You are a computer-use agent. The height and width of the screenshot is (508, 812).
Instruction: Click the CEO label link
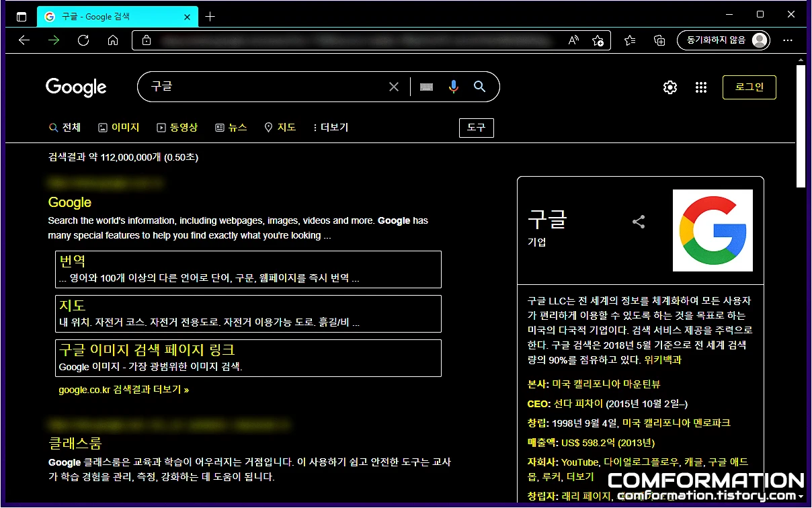(x=538, y=404)
